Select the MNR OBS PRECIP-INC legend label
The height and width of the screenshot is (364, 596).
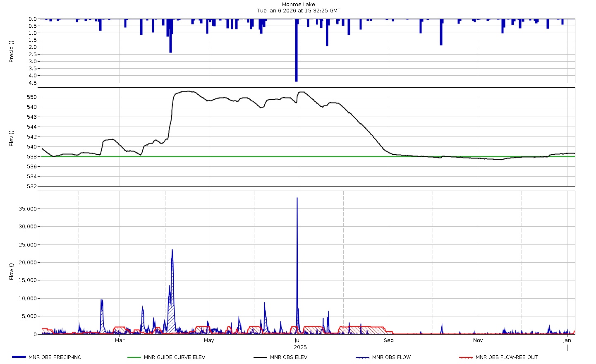coord(55,357)
